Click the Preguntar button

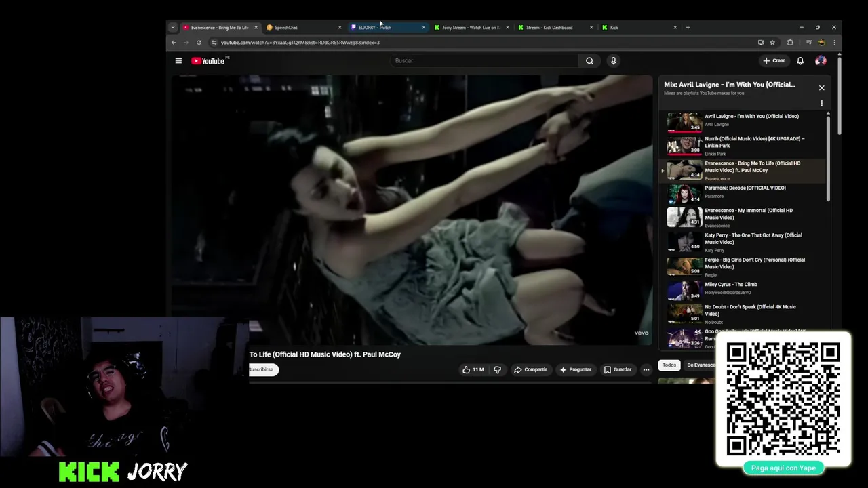(576, 369)
